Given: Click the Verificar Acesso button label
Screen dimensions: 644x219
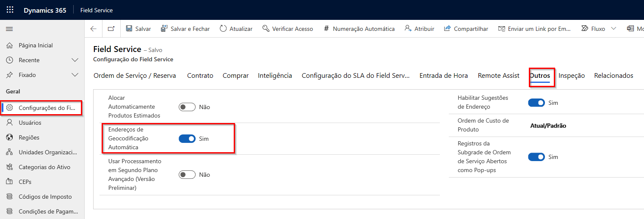Looking at the screenshot, I should pyautogui.click(x=293, y=29).
